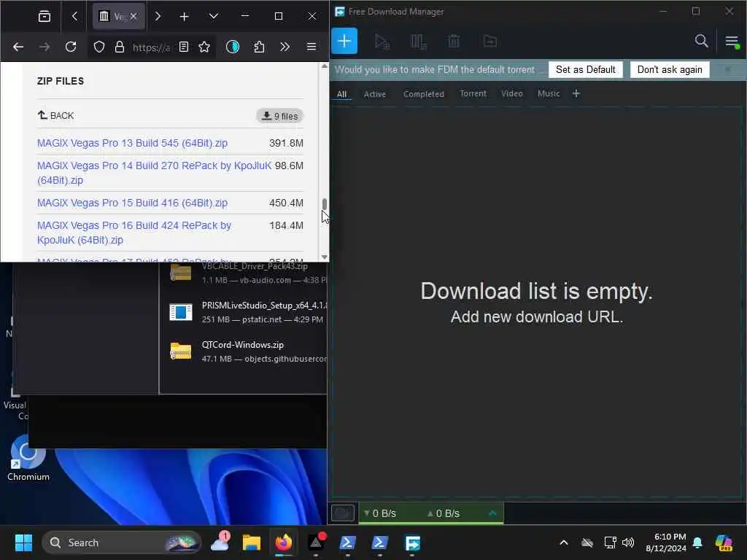Viewport: 747px width, 560px height.
Task: Click the scrollbar up arrow in Firefox page
Action: tap(325, 66)
